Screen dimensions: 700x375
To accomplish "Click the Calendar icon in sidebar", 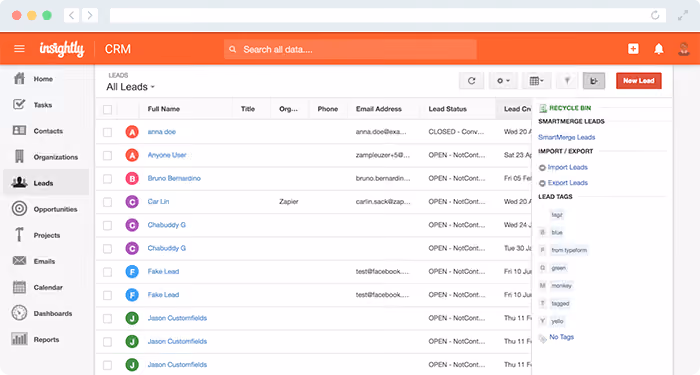I will [x=19, y=287].
